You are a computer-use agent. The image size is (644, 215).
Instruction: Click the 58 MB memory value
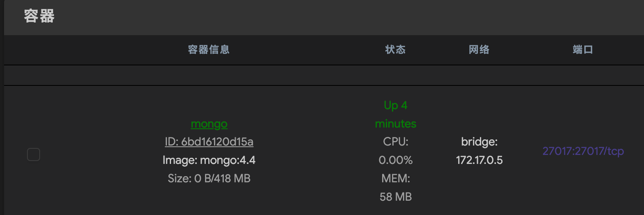pyautogui.click(x=396, y=197)
